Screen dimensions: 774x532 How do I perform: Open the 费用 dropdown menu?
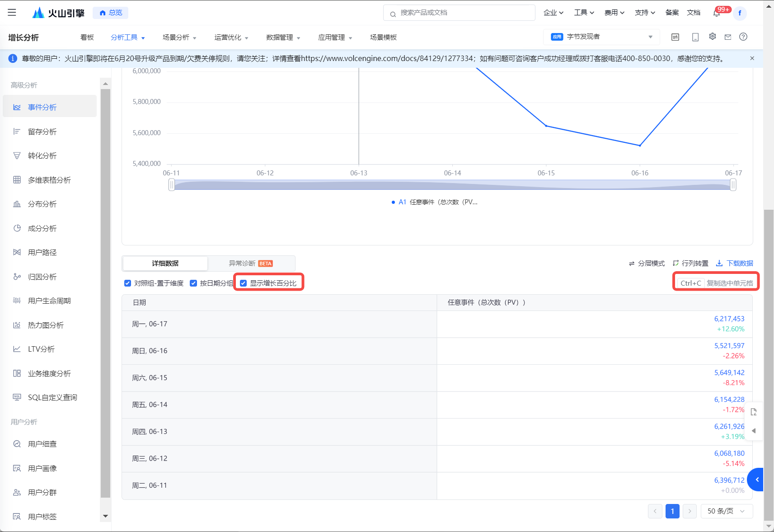tap(615, 13)
